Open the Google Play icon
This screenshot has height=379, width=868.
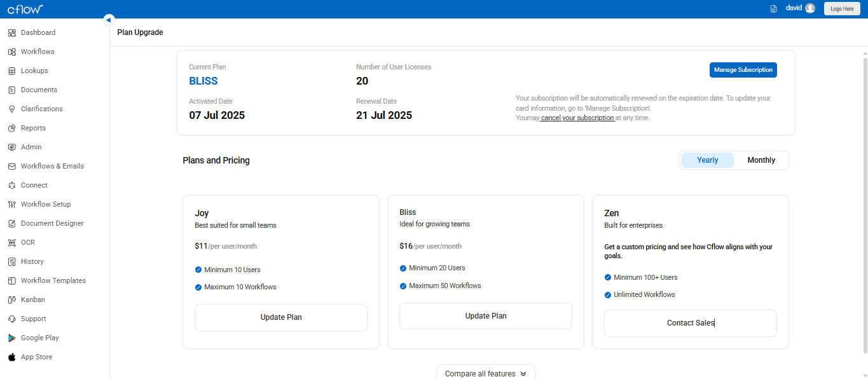(11, 338)
